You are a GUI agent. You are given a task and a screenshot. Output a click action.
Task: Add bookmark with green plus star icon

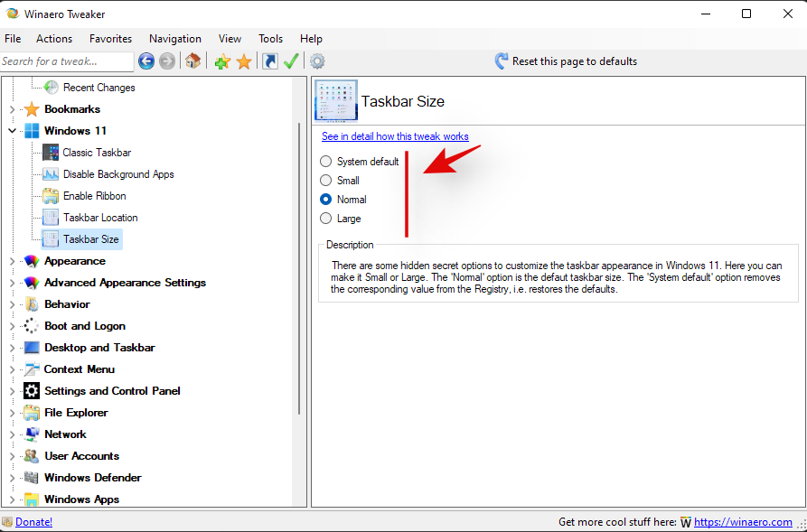tap(221, 61)
